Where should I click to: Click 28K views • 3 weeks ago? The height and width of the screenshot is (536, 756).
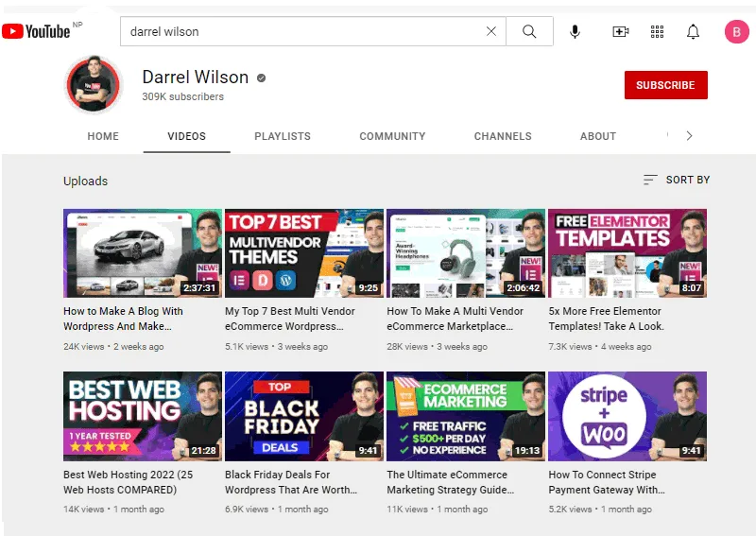437,346
